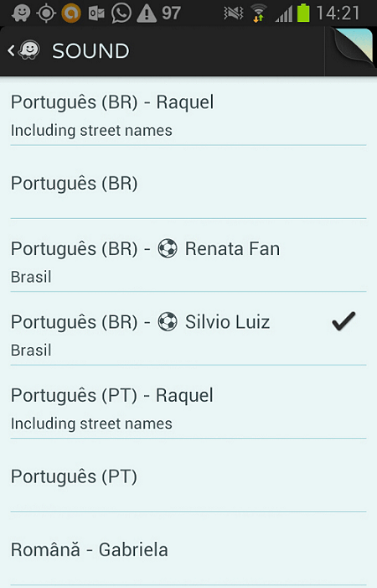Tap soccer ball icon next to Renata Fan
The width and height of the screenshot is (377, 588).
[168, 248]
